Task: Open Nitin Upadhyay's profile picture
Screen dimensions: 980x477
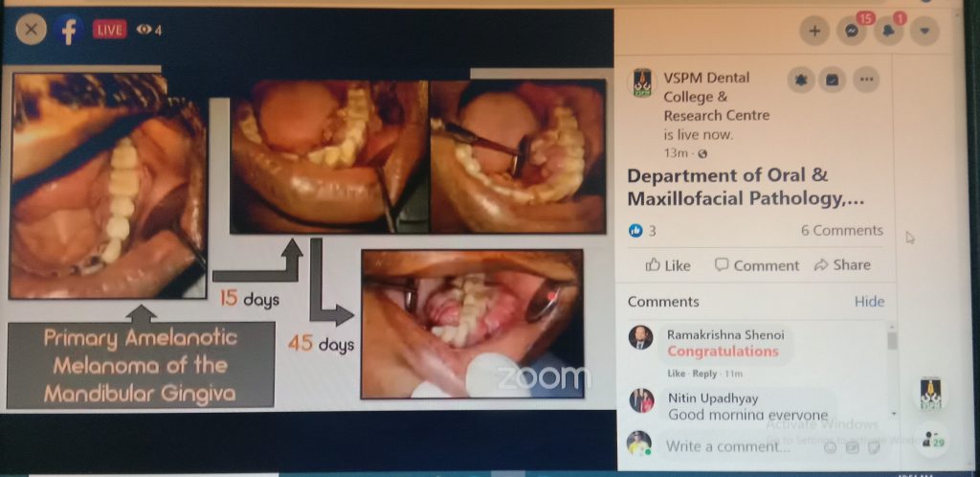Action: (x=641, y=400)
